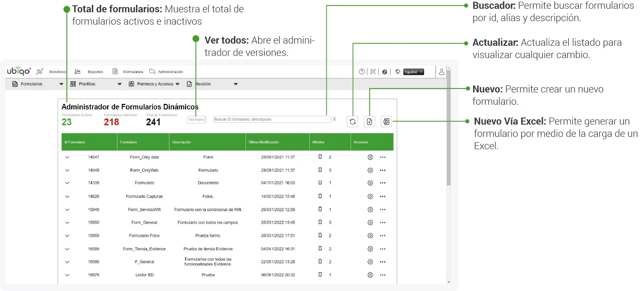Select the form name Formulario Capturas
The height and width of the screenshot is (291, 644).
(144, 196)
